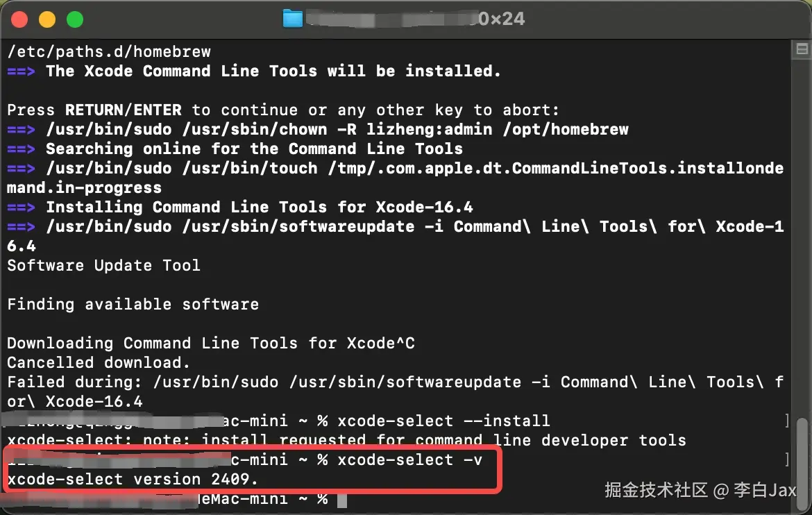This screenshot has height=515, width=812.
Task: Click the green zoom window button
Action: (74, 19)
